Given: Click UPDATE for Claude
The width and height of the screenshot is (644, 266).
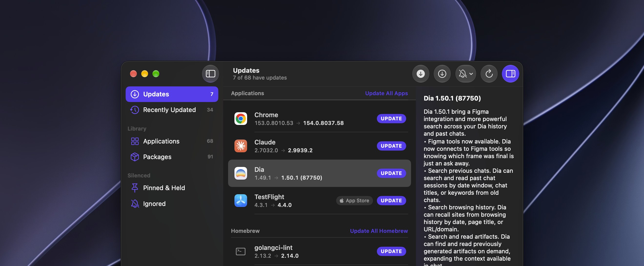Looking at the screenshot, I should click(391, 146).
